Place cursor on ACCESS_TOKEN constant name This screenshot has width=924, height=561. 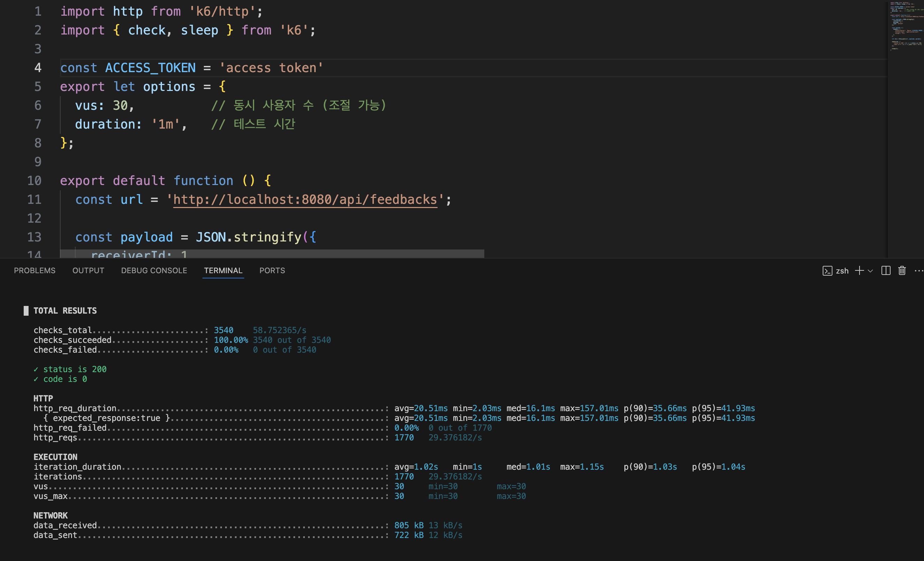pyautogui.click(x=150, y=68)
